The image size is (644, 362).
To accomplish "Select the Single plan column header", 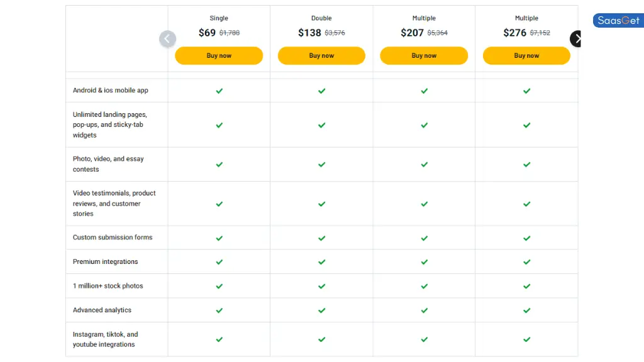I will 219,18.
